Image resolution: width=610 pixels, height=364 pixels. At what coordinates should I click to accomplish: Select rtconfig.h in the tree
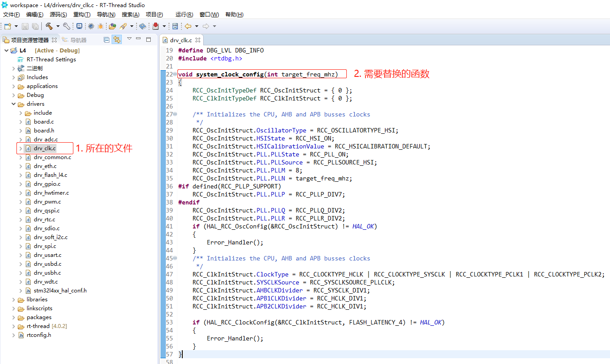pos(39,335)
